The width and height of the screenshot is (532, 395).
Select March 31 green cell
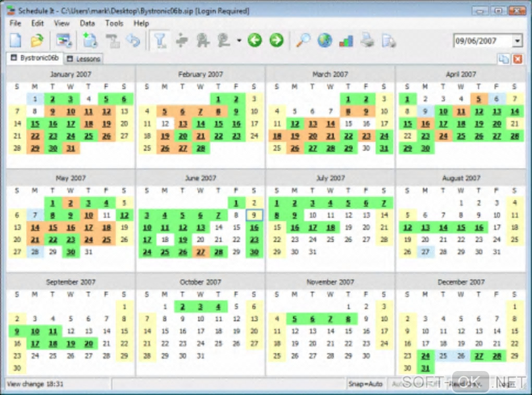384,148
